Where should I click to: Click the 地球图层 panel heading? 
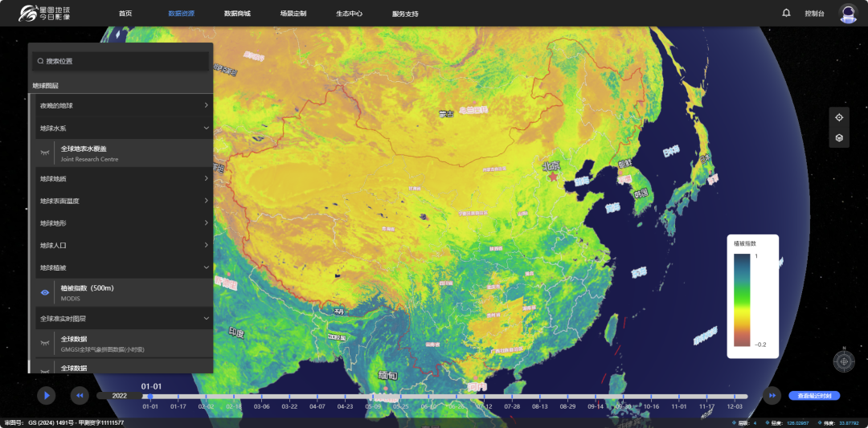coord(45,86)
